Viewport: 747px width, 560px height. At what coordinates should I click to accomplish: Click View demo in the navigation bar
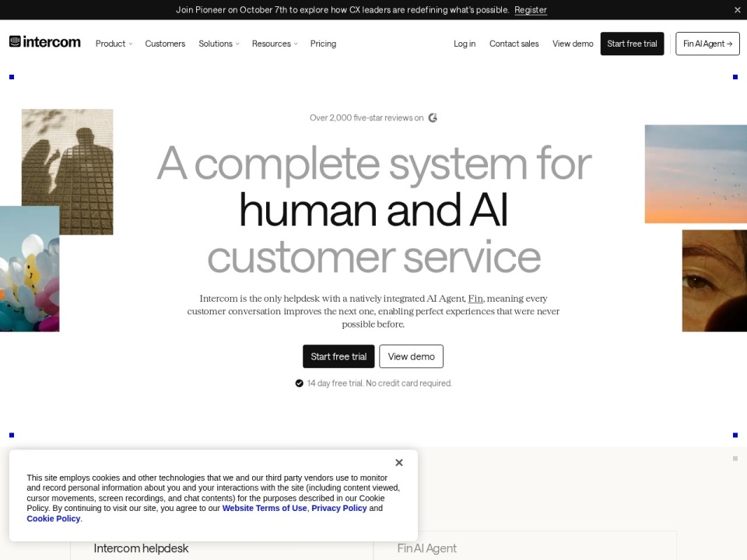pyautogui.click(x=573, y=44)
